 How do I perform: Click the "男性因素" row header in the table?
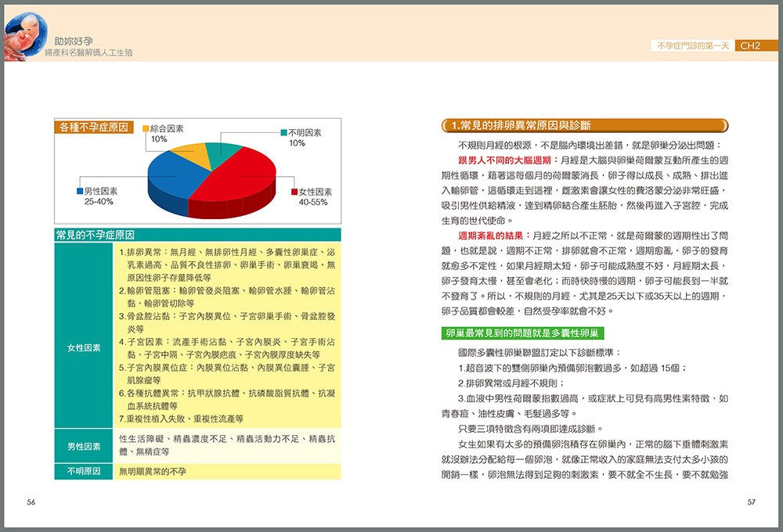click(84, 447)
